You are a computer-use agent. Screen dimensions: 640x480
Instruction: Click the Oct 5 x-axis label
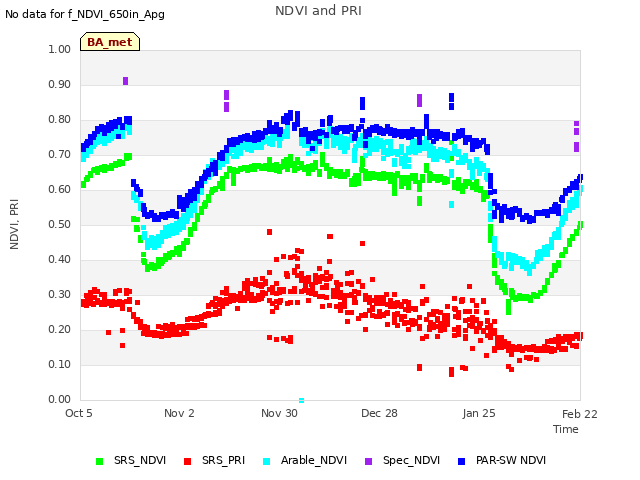point(79,413)
